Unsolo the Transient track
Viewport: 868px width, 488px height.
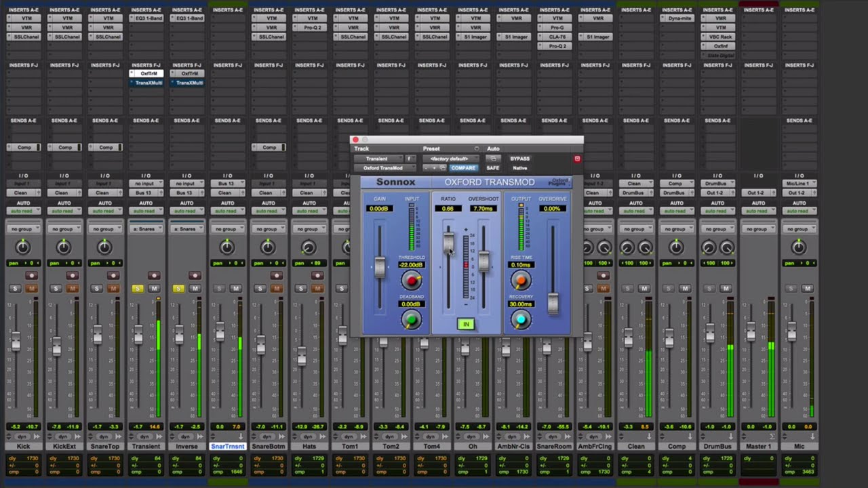pos(138,289)
